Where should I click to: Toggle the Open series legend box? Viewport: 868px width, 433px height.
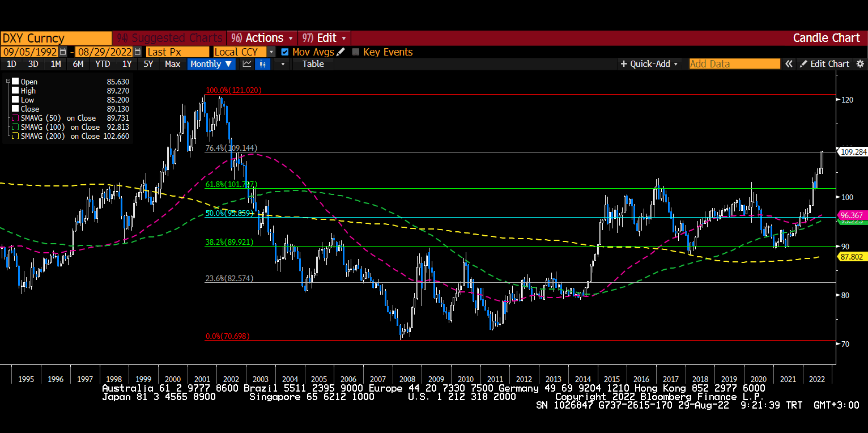15,82
